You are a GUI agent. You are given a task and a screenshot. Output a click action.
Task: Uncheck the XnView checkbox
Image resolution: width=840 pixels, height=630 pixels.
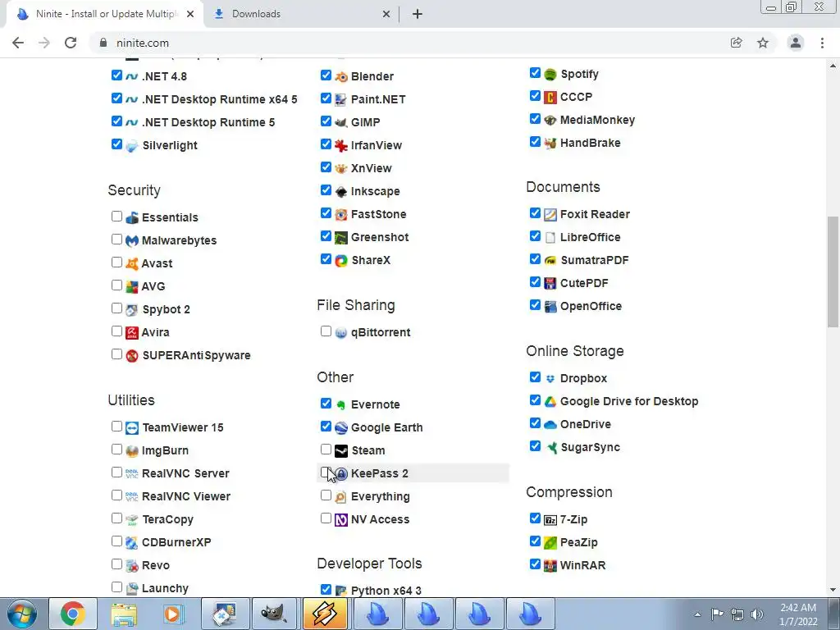tap(326, 167)
